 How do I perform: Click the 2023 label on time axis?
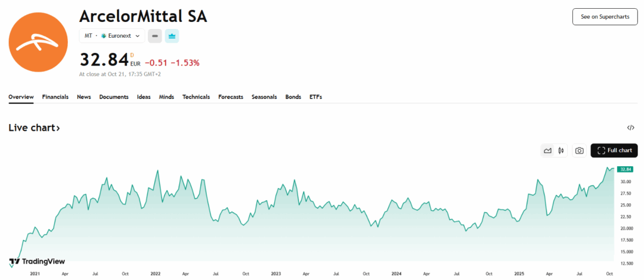275,274
